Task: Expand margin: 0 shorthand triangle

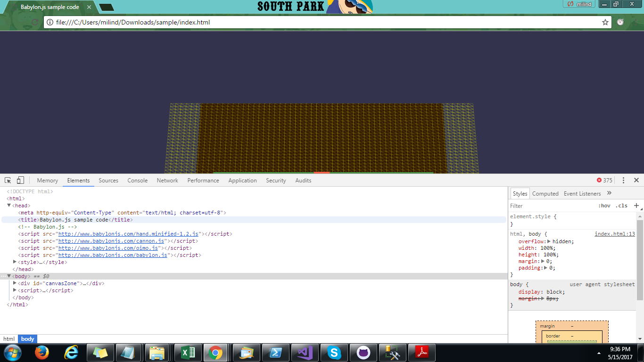Action: 543,261
